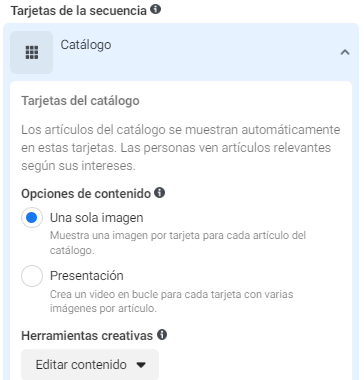Click the Catálogo grid icon

(32, 52)
